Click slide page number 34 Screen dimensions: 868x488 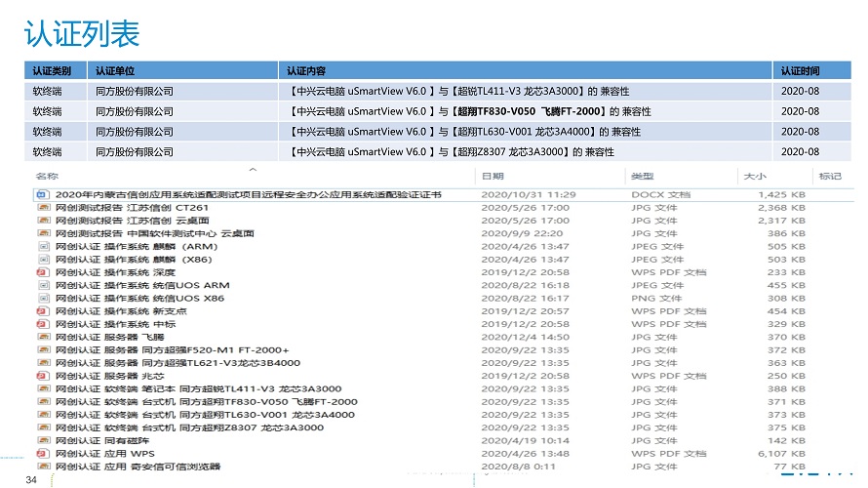point(31,479)
